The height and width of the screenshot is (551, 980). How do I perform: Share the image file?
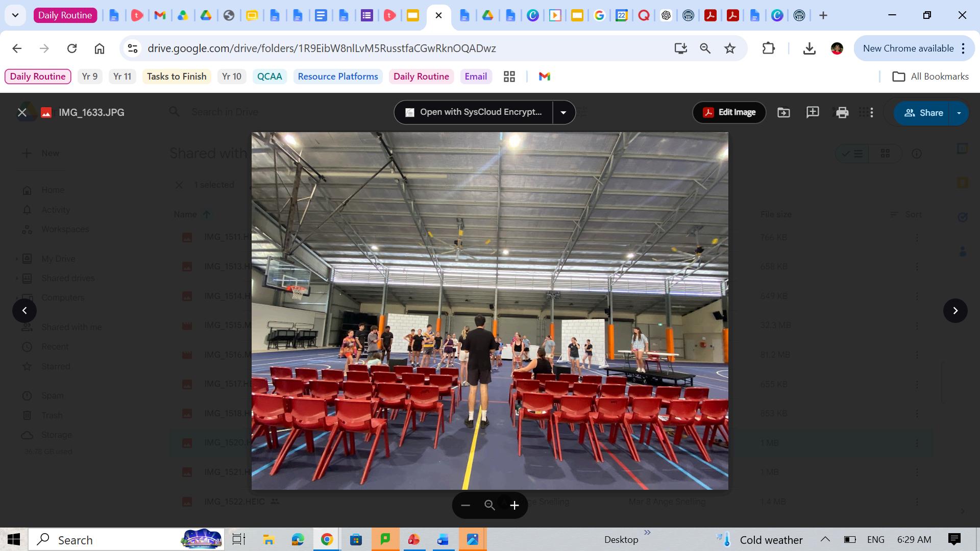pyautogui.click(x=922, y=113)
